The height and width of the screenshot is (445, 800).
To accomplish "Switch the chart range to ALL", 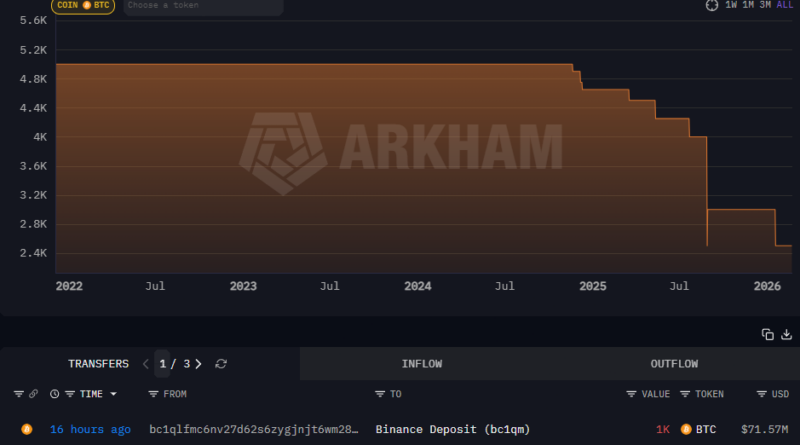I will point(785,5).
